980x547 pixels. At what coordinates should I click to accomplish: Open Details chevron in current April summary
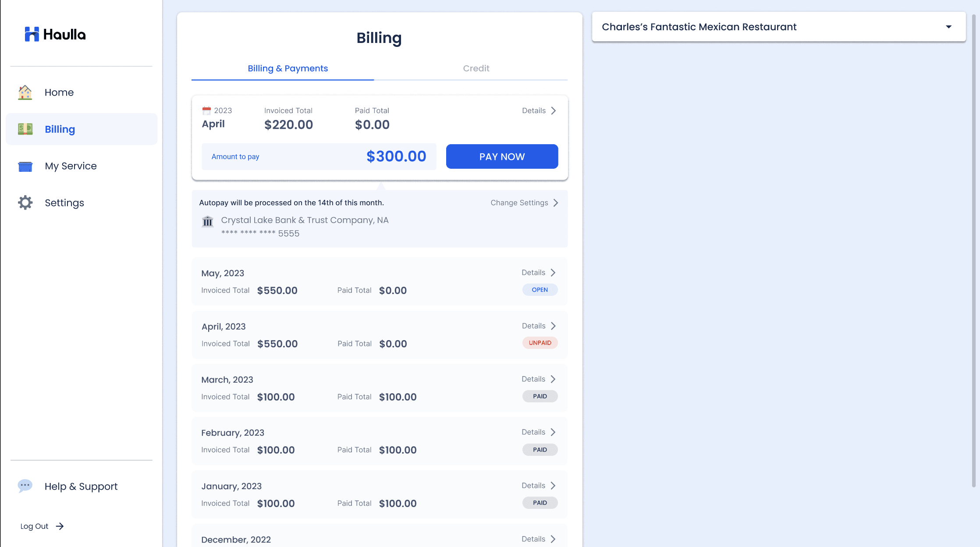pyautogui.click(x=554, y=111)
